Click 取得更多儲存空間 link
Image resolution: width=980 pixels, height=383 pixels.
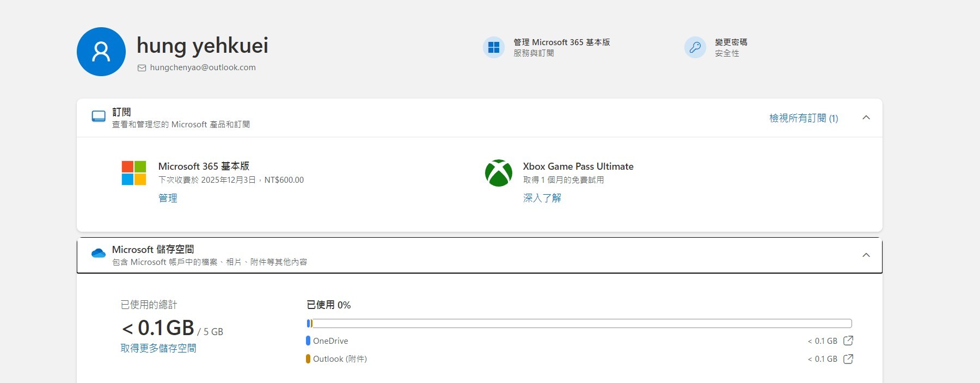tap(158, 348)
